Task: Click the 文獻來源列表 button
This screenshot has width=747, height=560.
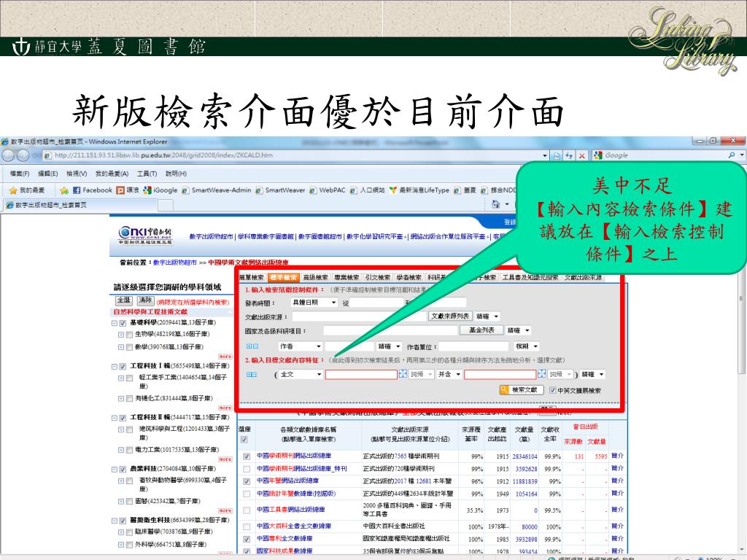Action: tap(450, 316)
